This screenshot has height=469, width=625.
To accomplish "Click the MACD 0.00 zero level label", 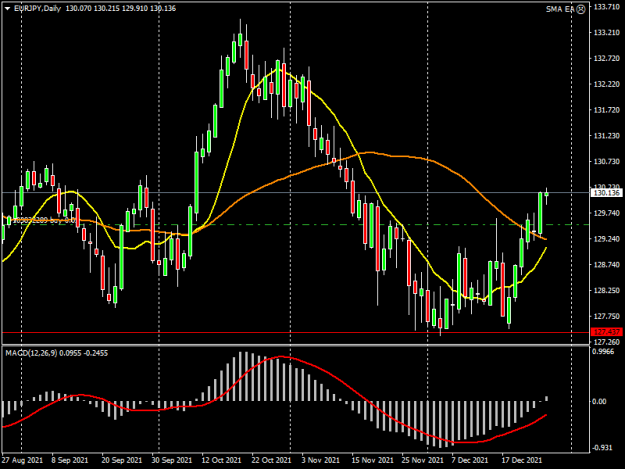I will point(600,401).
